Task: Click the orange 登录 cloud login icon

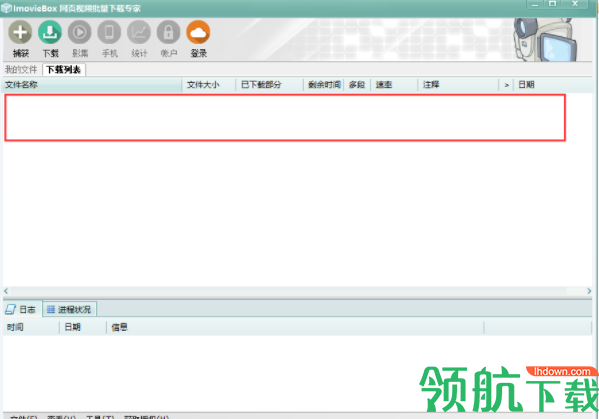Action: pos(198,32)
